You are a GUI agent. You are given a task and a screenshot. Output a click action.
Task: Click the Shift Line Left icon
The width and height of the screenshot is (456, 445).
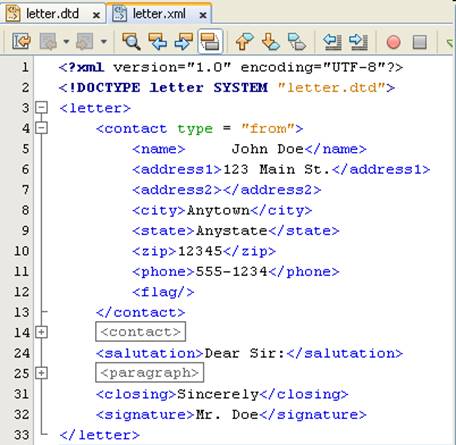point(332,42)
